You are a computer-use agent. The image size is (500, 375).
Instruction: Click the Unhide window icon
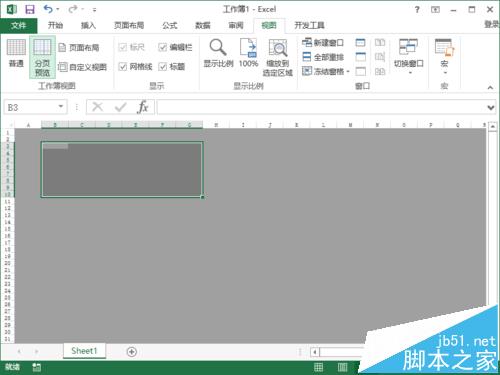click(360, 71)
